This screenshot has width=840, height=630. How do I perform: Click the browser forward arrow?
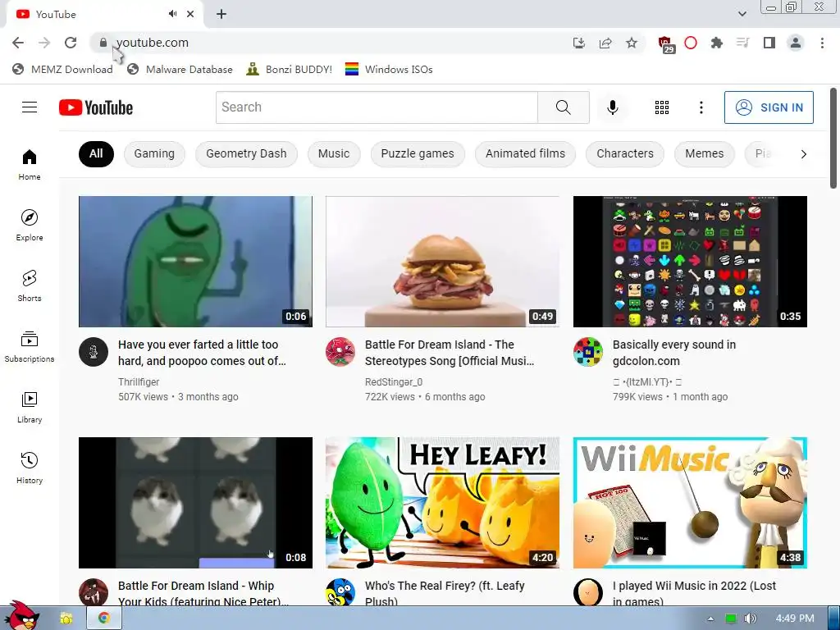(x=44, y=43)
